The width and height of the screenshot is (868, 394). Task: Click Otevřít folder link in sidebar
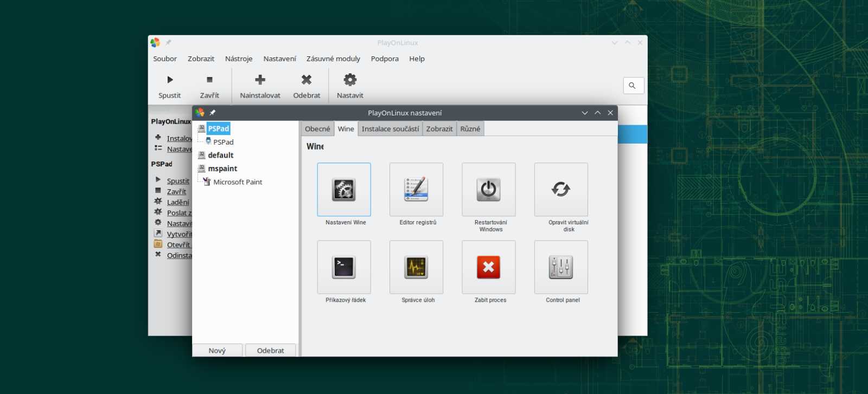tap(179, 244)
